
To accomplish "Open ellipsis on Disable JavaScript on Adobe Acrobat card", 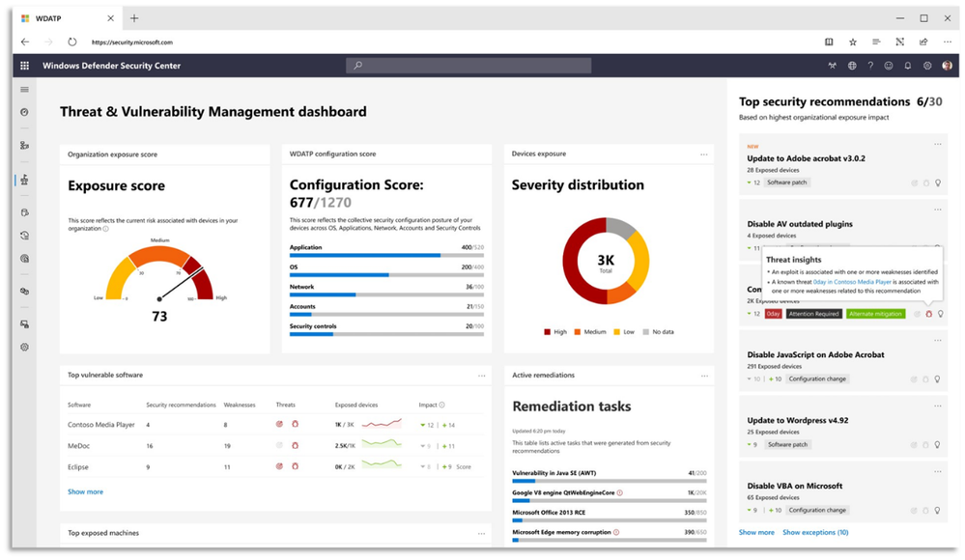I will (x=938, y=341).
